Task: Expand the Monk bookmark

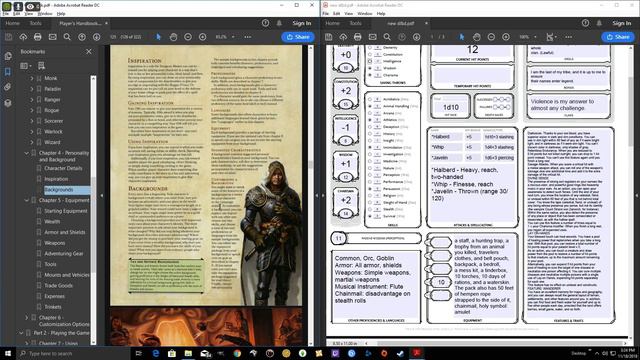Action: click(x=32, y=78)
